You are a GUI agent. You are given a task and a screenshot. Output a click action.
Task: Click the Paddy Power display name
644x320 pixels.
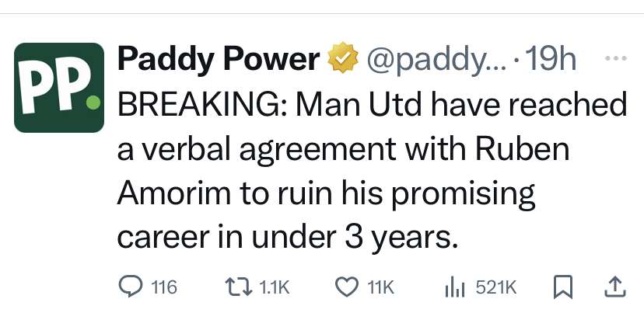pyautogui.click(x=218, y=60)
